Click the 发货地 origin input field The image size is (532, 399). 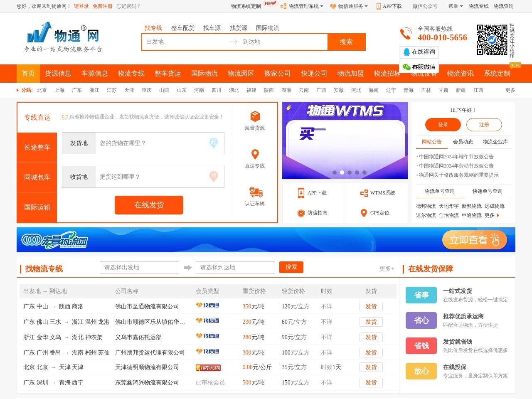click(152, 143)
